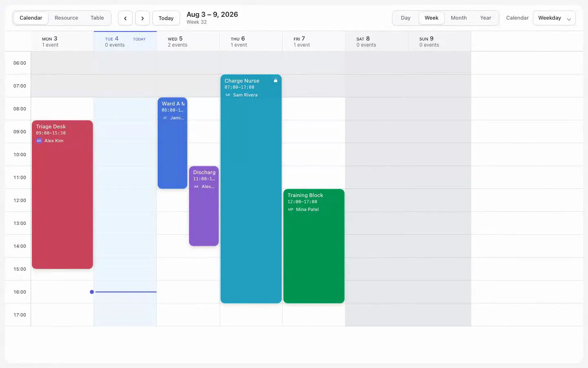Click the current time indicator dot
Image resolution: width=588 pixels, height=368 pixels.
pos(92,292)
